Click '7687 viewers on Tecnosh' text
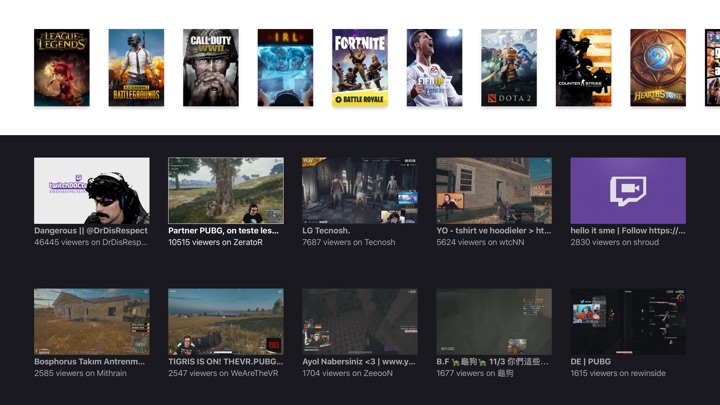 [349, 242]
